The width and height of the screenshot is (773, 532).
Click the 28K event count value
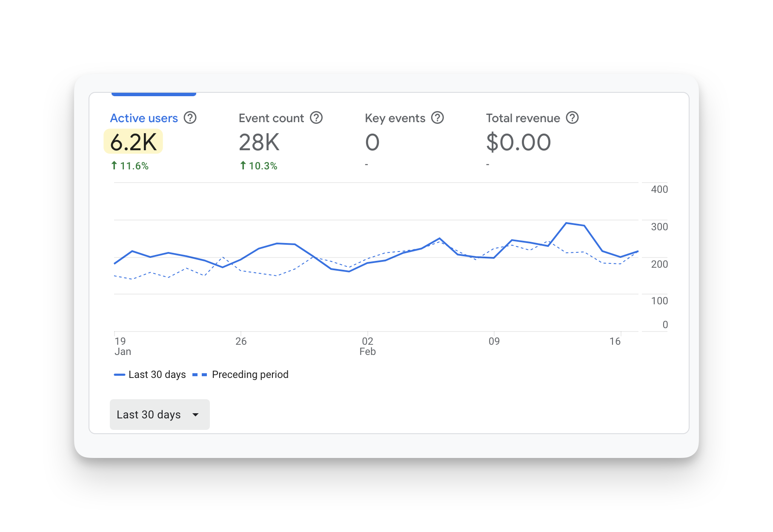point(259,142)
